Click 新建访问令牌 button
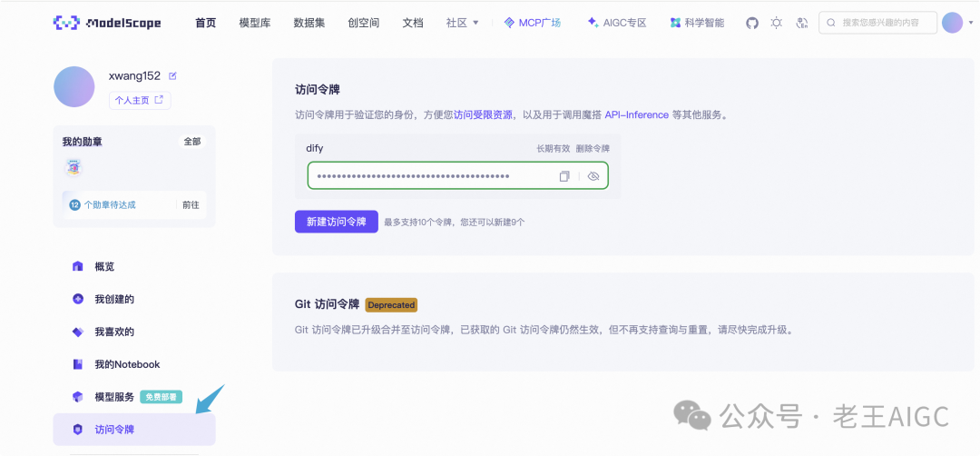Image resolution: width=980 pixels, height=456 pixels. (337, 222)
